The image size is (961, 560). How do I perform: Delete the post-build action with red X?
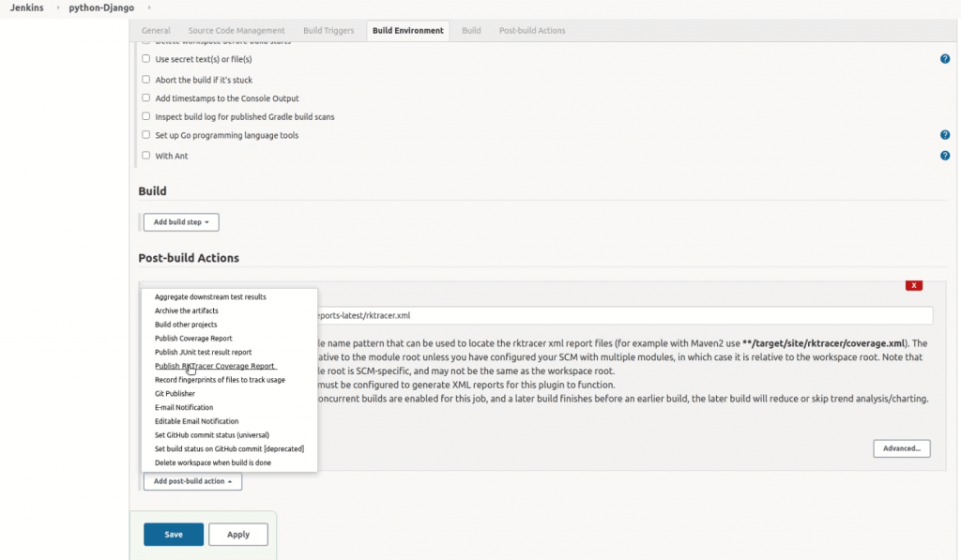(x=913, y=285)
